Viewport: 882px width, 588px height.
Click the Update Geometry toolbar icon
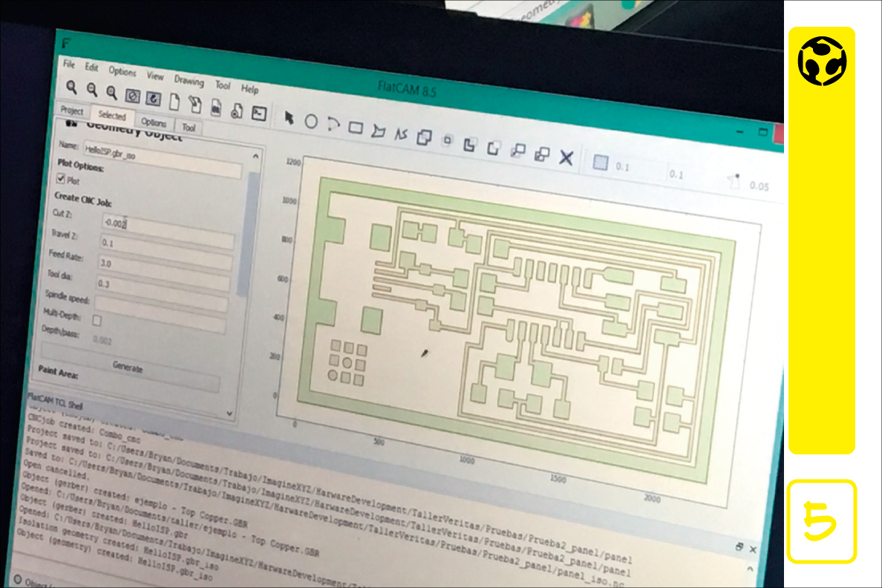215,107
